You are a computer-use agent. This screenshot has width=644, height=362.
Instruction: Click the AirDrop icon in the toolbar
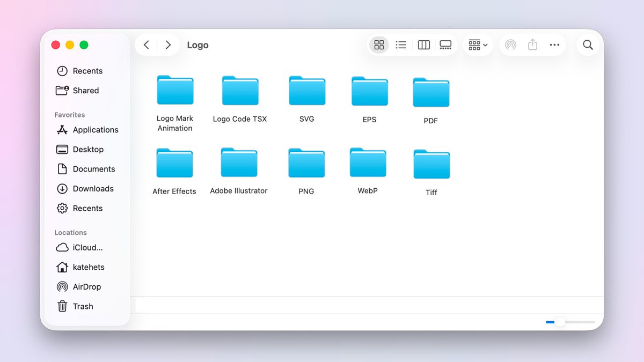510,45
